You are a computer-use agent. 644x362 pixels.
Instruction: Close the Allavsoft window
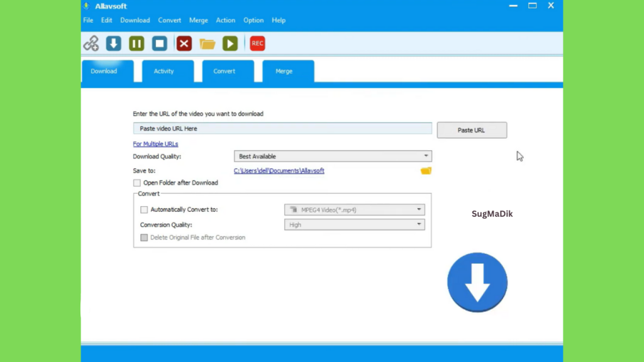tap(551, 6)
